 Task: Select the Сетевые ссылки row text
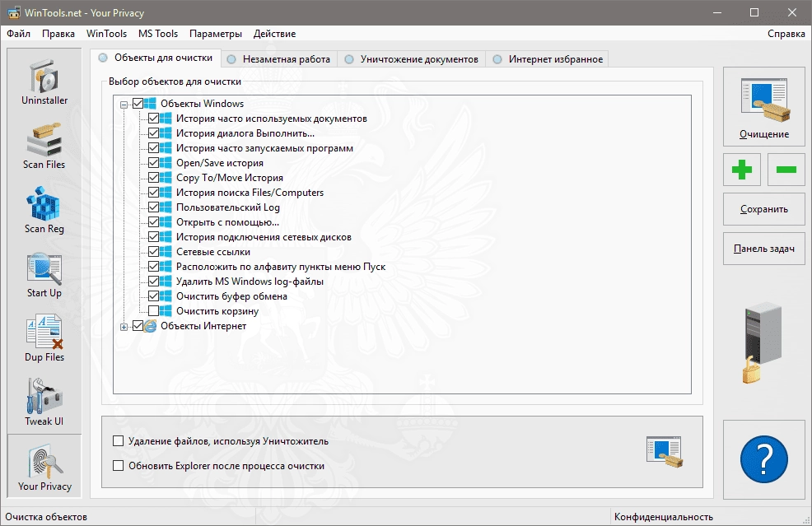[x=212, y=252]
